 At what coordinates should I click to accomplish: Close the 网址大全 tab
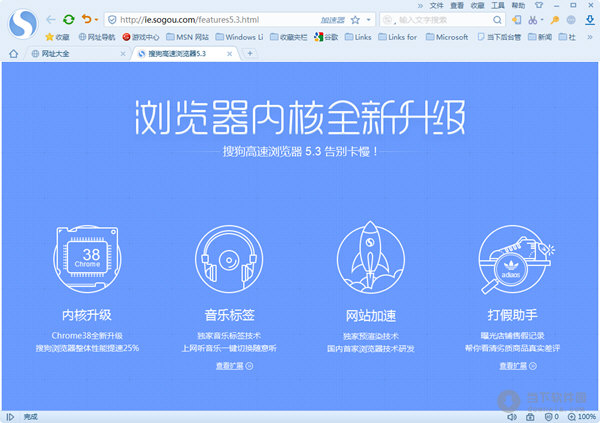coord(123,54)
